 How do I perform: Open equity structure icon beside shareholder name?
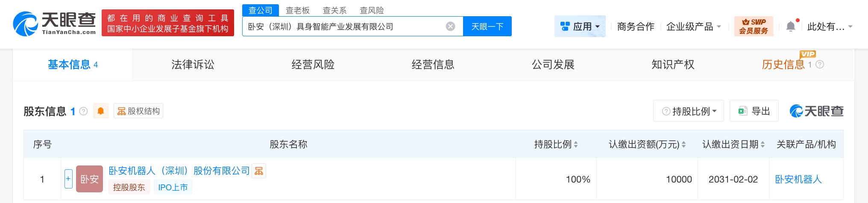coord(259,171)
